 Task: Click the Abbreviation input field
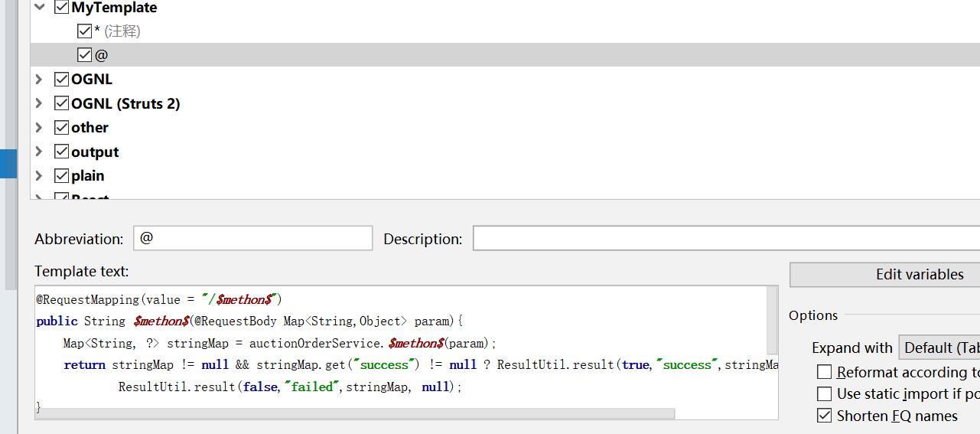[252, 238]
